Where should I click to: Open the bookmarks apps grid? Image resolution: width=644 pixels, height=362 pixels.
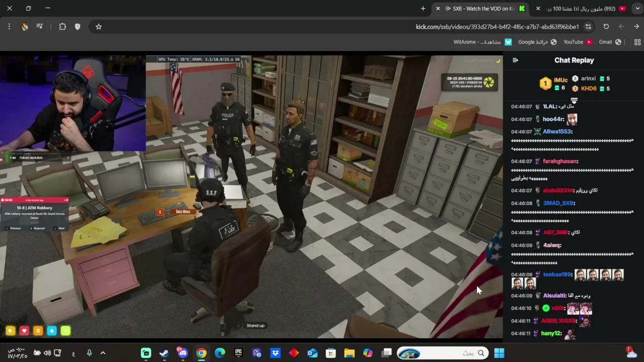(x=637, y=42)
